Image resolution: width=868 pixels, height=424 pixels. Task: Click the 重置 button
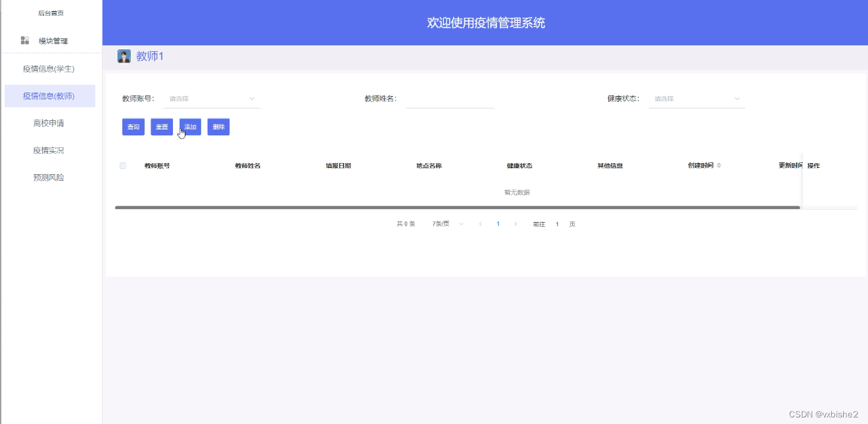pyautogui.click(x=162, y=127)
